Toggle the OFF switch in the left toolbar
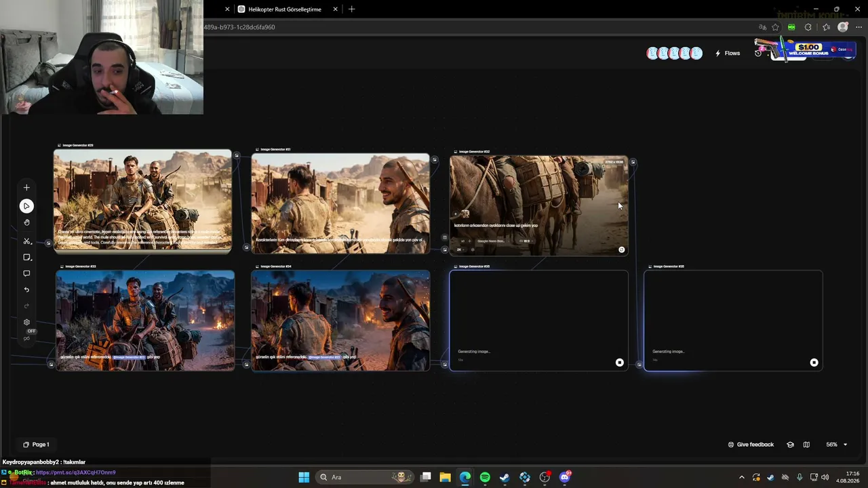This screenshot has height=488, width=868. [x=30, y=331]
